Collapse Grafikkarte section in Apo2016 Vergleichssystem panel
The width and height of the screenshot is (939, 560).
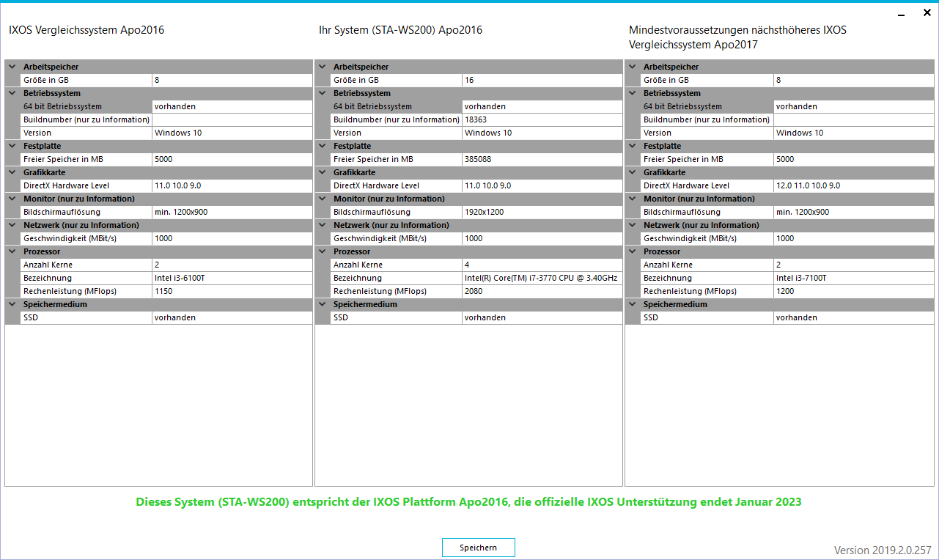[x=12, y=172]
